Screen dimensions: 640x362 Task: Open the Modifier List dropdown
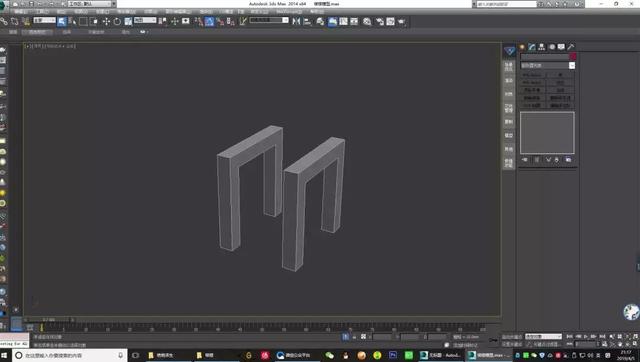[x=548, y=65]
